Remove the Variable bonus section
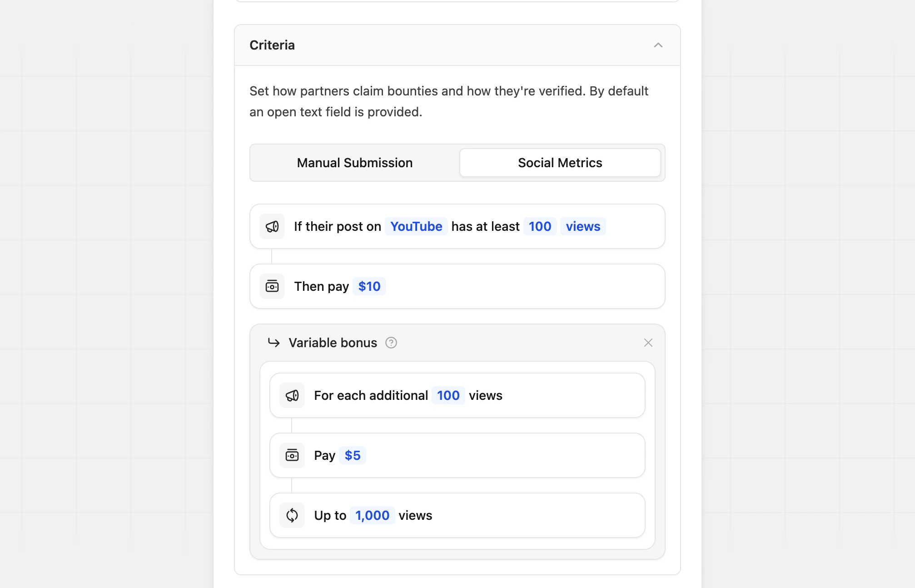 coord(648,343)
